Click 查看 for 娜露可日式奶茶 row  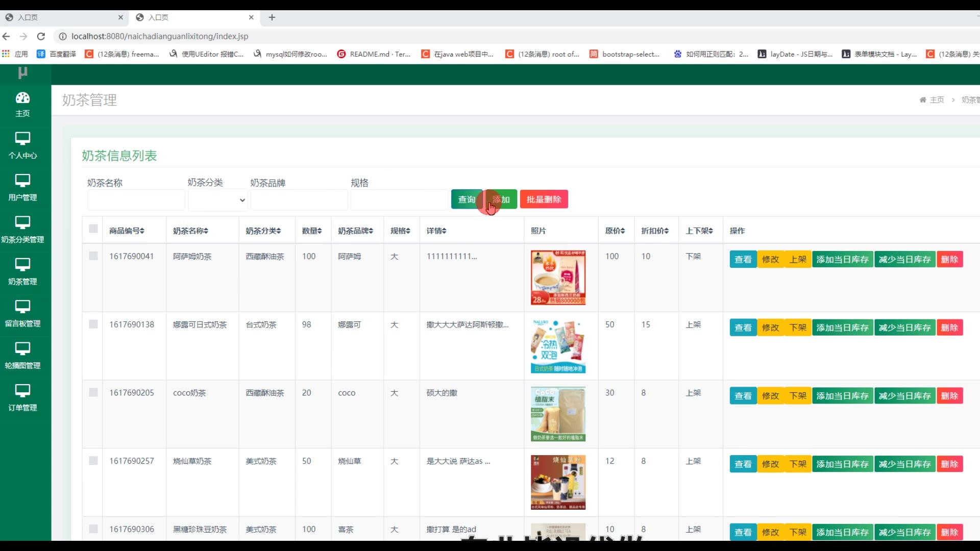(x=743, y=328)
